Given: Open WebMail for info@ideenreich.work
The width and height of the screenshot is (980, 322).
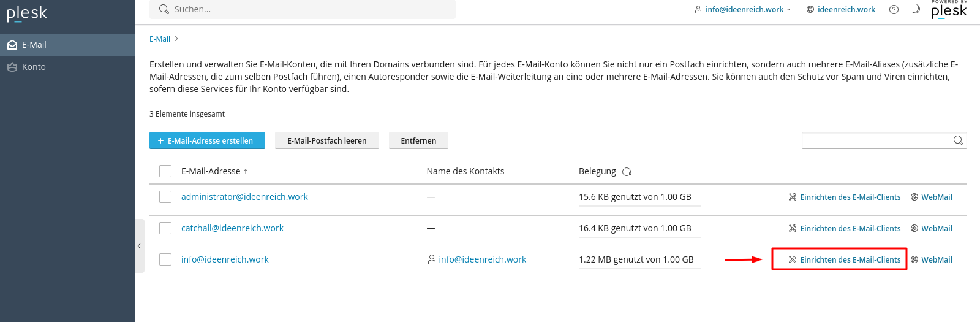Looking at the screenshot, I should 931,260.
